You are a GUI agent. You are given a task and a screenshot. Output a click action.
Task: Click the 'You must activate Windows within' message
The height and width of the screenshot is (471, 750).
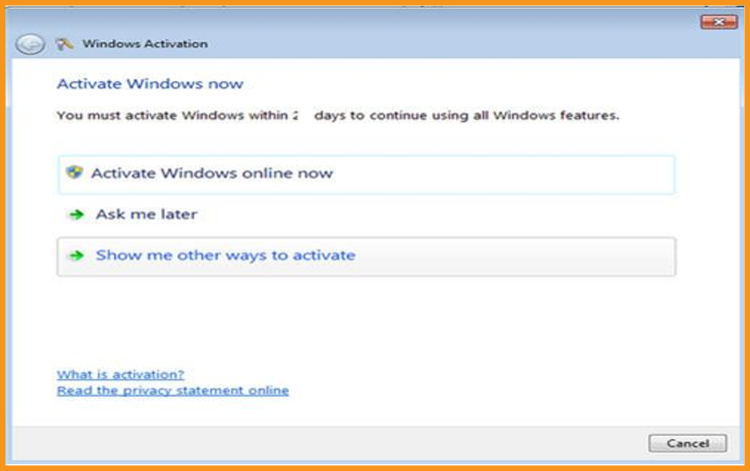[x=338, y=115]
